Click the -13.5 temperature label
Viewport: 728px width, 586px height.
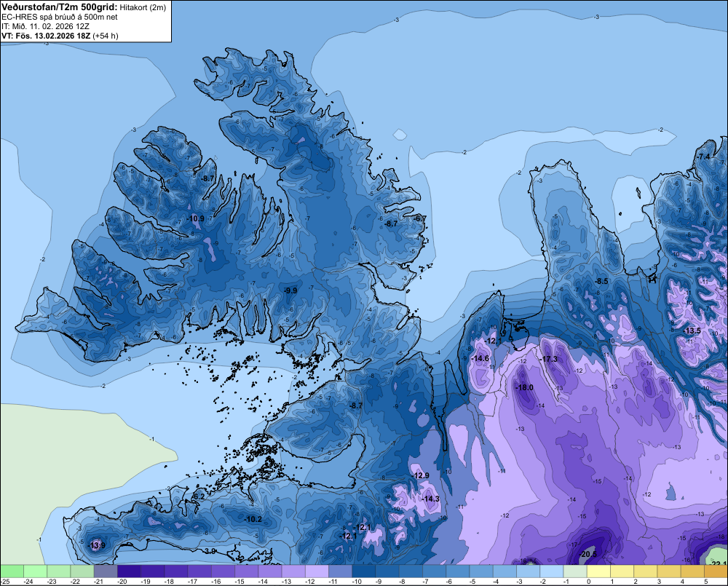(692, 330)
